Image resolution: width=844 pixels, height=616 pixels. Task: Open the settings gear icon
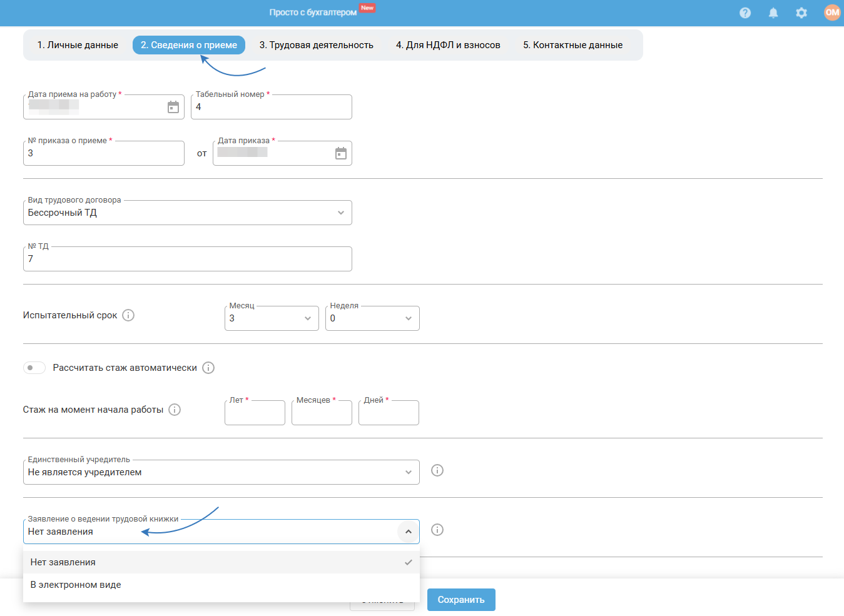click(801, 13)
